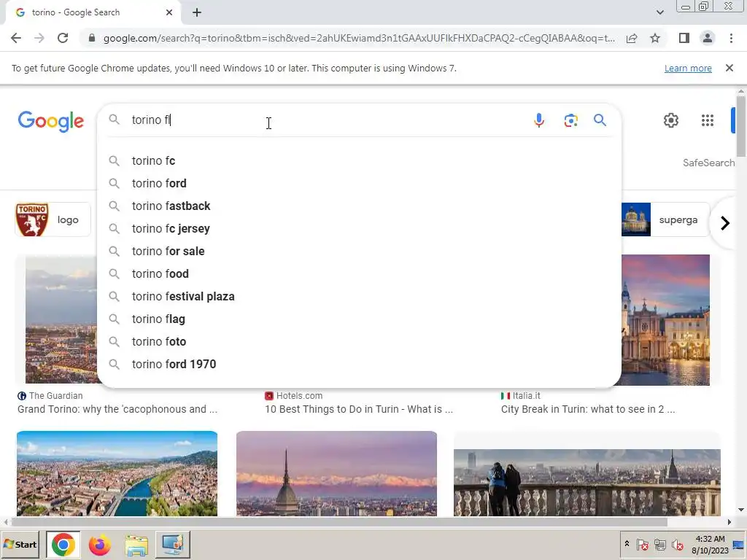This screenshot has height=560, width=747.
Task: Open Google settings gear icon
Action: (x=671, y=120)
